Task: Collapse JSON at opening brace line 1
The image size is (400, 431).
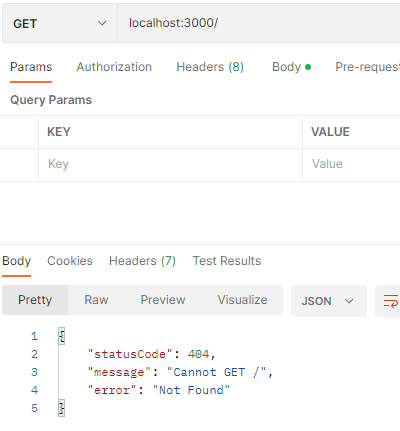Action: coord(62,336)
